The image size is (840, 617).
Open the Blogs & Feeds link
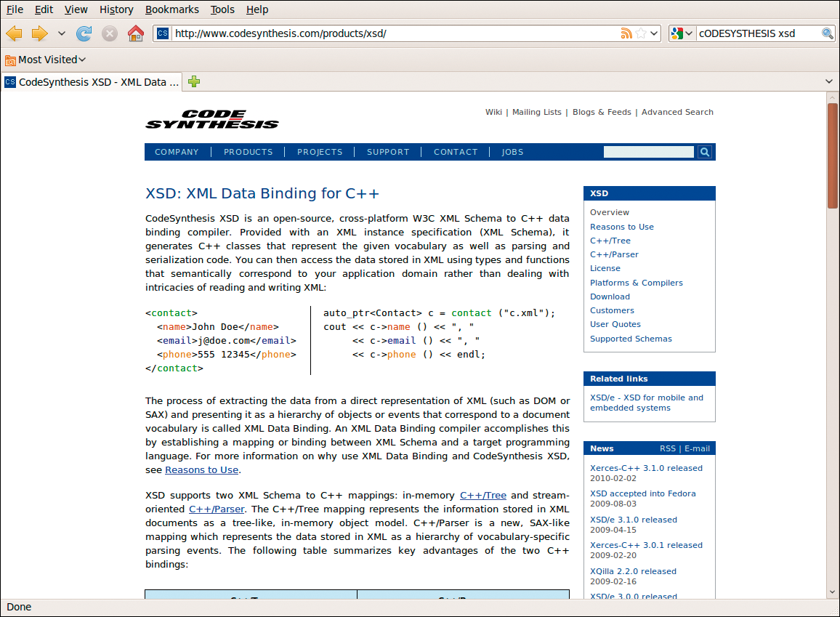pos(602,112)
